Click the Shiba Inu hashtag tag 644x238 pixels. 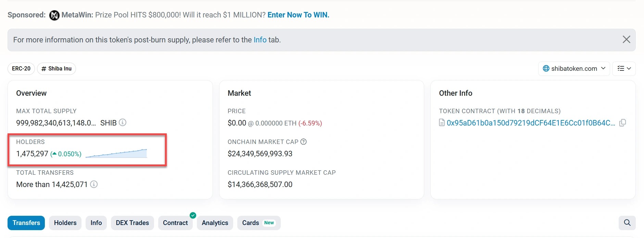[56, 68]
